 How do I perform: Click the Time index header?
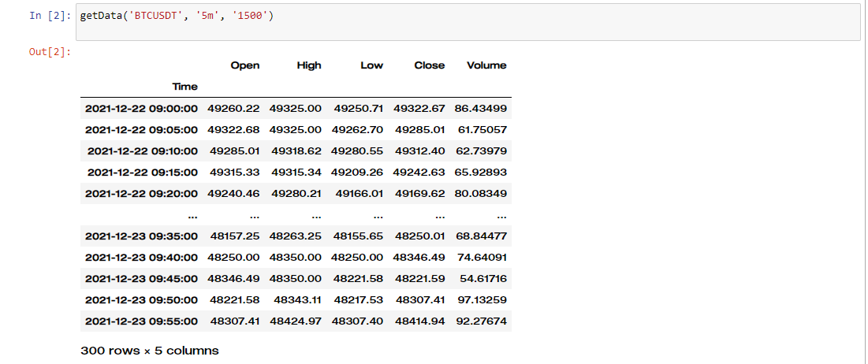tap(185, 87)
